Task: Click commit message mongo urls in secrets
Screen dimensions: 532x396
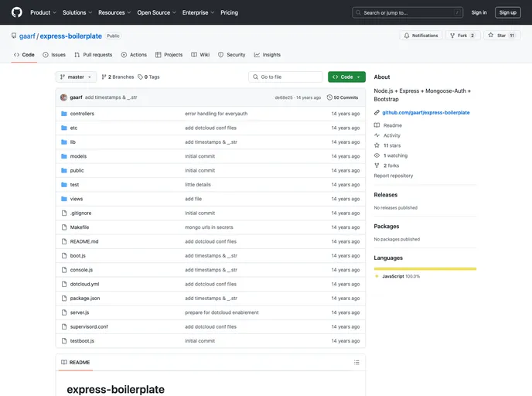Action: coord(209,227)
